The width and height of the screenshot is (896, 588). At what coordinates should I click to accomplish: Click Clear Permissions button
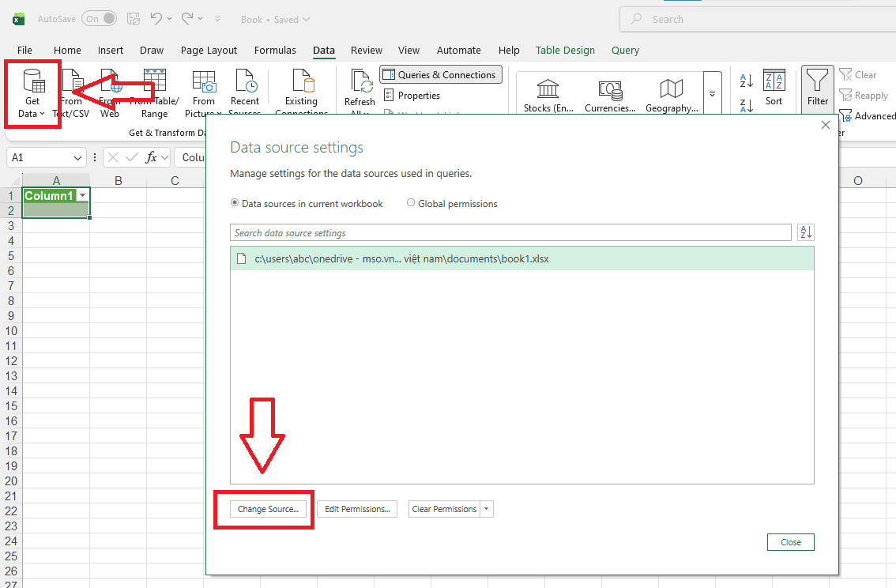point(444,508)
